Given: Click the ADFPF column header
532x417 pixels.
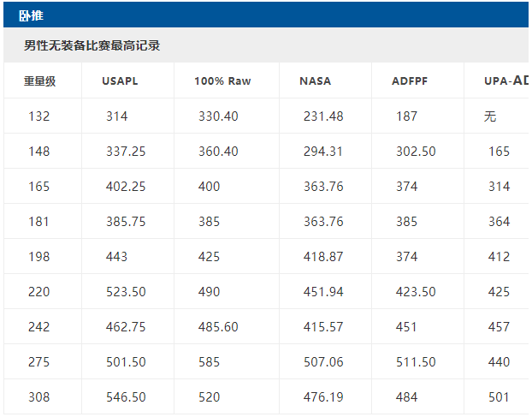Looking at the screenshot, I should (x=410, y=81).
